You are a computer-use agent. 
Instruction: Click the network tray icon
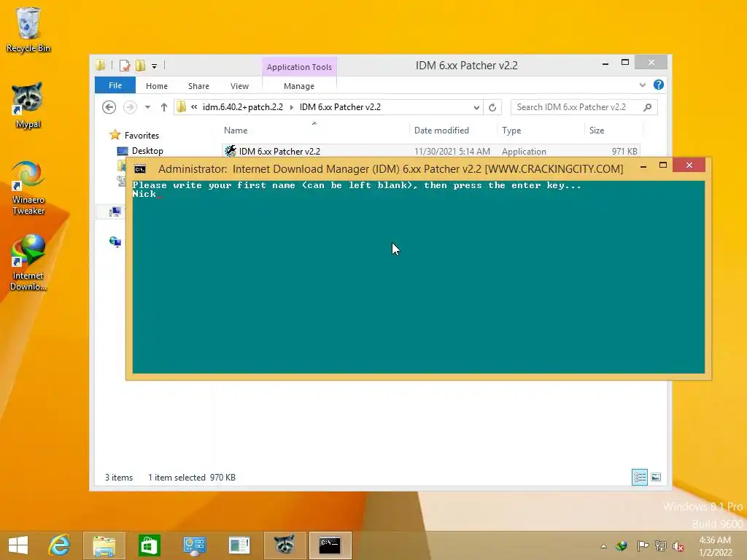pos(661,545)
